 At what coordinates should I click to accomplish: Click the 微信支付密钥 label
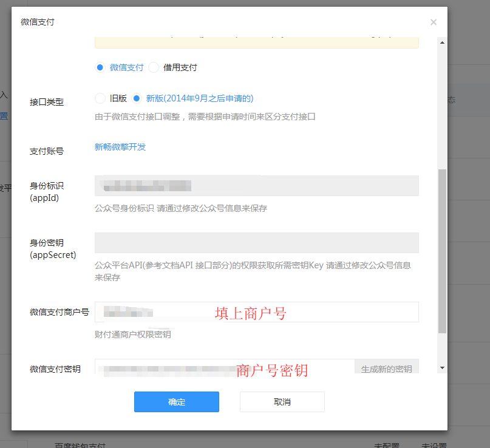pyautogui.click(x=55, y=369)
